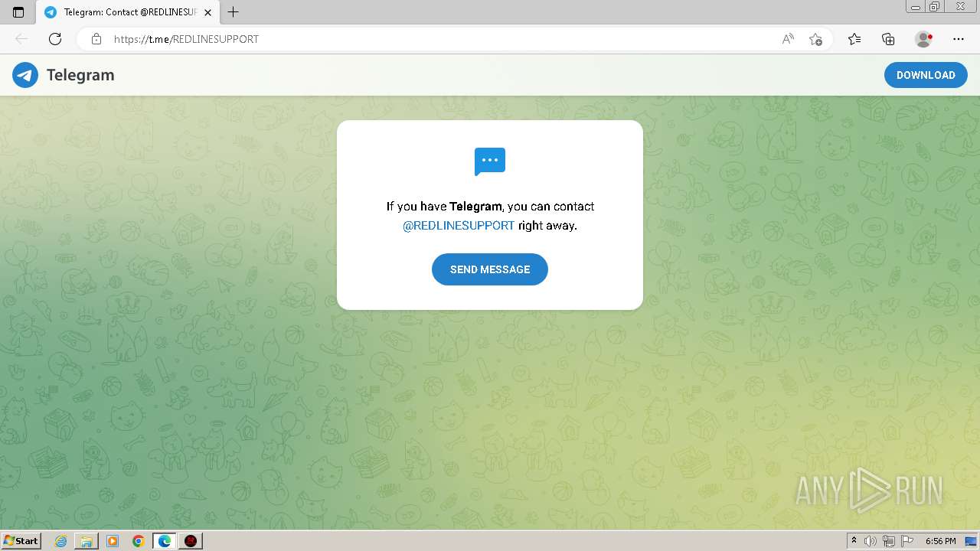
Task: Click the red round app icon in the taskbar
Action: 191,541
